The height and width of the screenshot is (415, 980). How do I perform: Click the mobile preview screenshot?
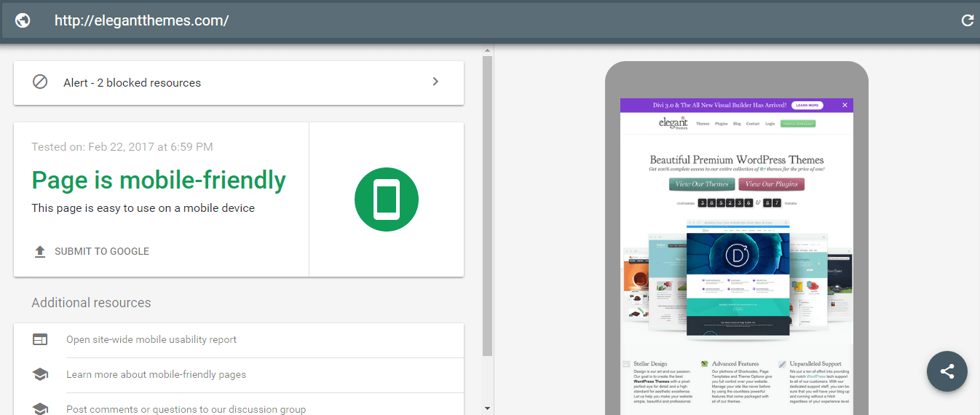[x=736, y=256]
